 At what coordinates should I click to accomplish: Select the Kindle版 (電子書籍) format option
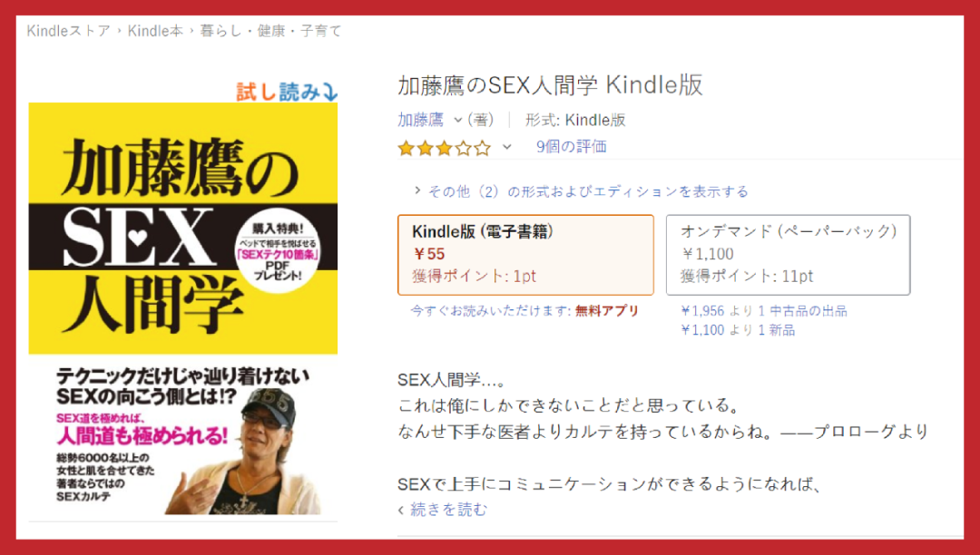click(x=525, y=255)
